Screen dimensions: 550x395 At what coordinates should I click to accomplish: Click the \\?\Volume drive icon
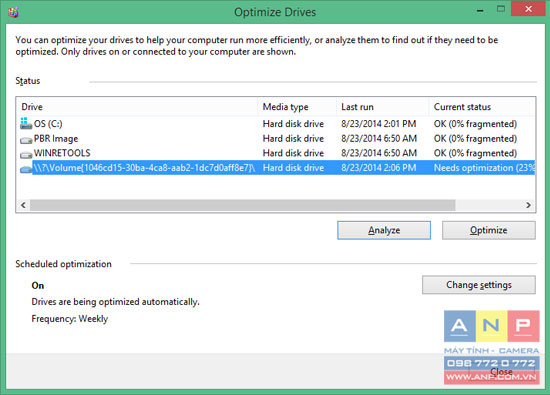click(x=26, y=169)
